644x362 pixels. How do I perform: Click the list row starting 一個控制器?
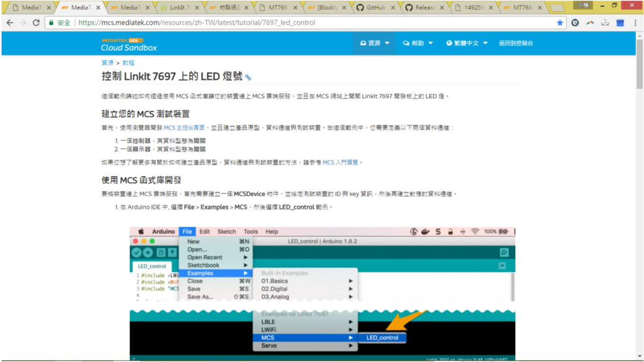click(x=159, y=141)
